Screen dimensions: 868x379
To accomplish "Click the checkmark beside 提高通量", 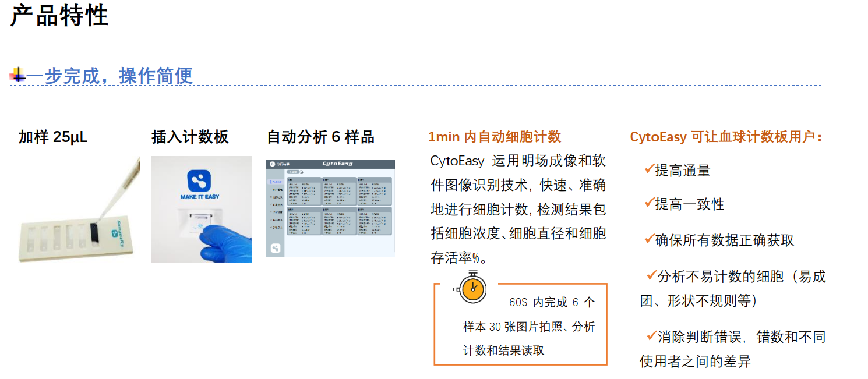I will [649, 169].
